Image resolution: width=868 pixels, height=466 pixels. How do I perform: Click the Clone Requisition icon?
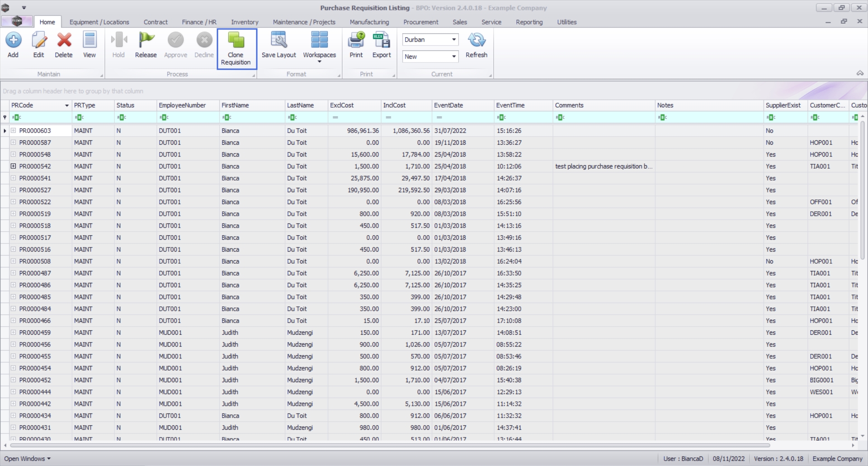click(x=236, y=40)
